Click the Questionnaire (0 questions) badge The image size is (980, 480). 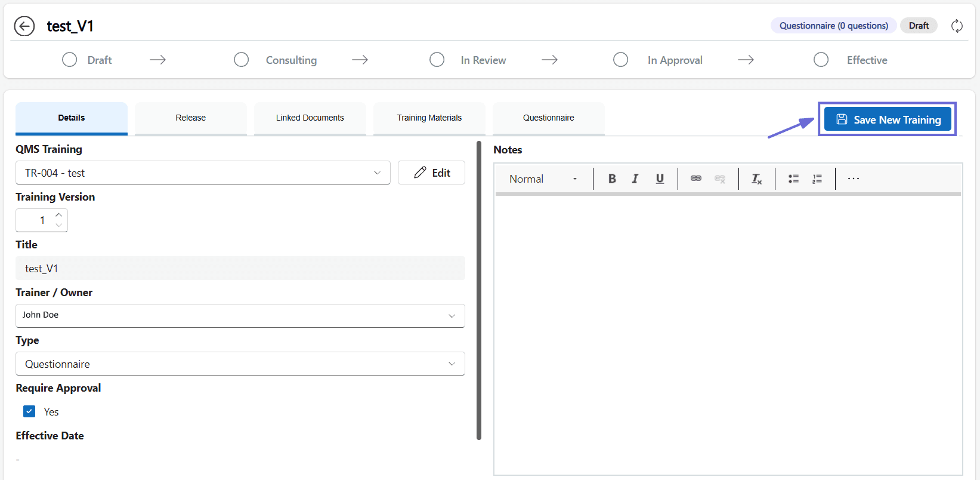click(x=834, y=26)
